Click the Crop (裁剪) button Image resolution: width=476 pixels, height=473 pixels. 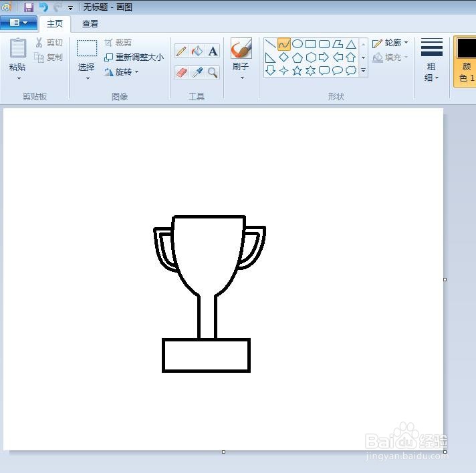118,43
